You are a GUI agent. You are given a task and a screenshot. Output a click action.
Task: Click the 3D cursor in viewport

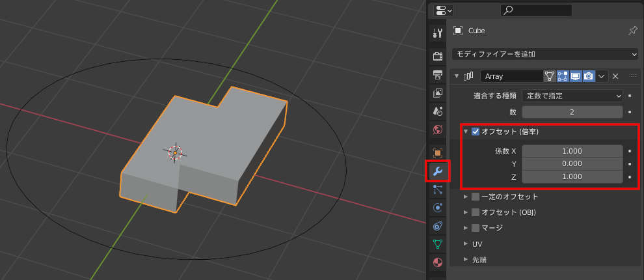pos(176,152)
